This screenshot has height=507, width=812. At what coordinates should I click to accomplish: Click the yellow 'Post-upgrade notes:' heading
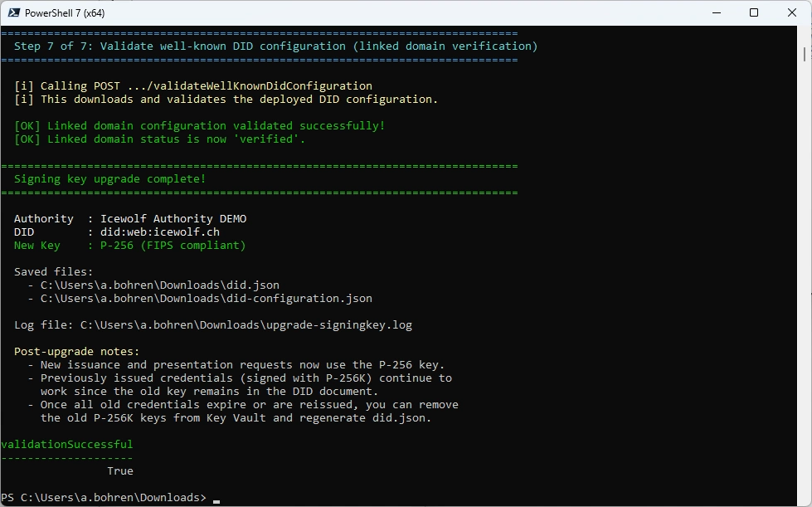[76, 351]
